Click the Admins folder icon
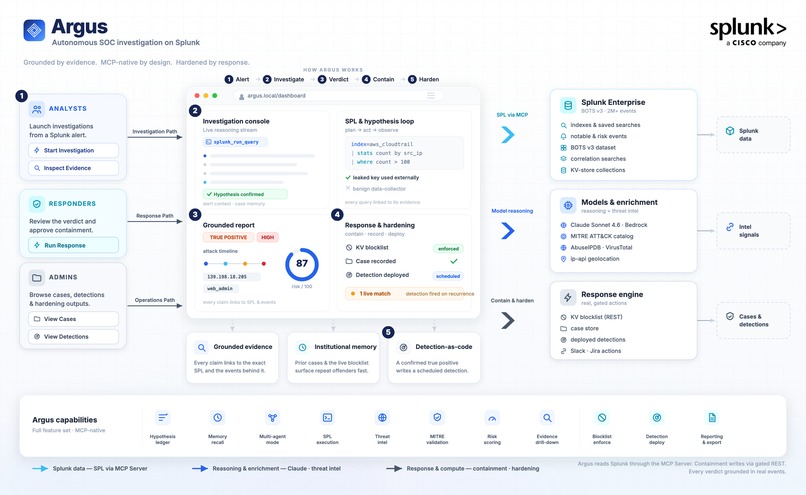The height and width of the screenshot is (495, 806). point(36,278)
